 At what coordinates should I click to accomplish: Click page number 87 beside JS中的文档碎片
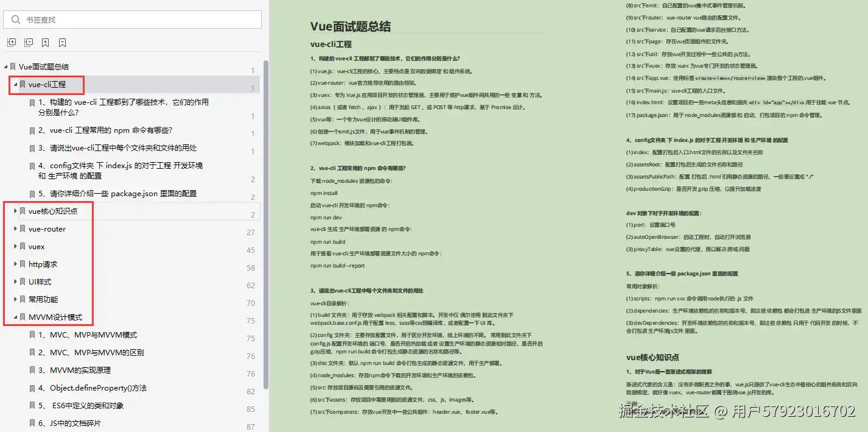[x=251, y=427]
